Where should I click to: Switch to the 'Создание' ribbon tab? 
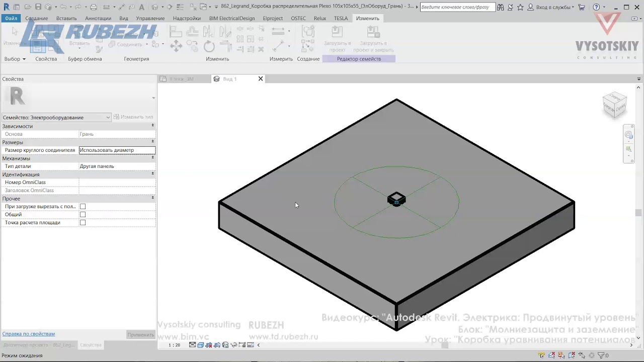coord(37,18)
